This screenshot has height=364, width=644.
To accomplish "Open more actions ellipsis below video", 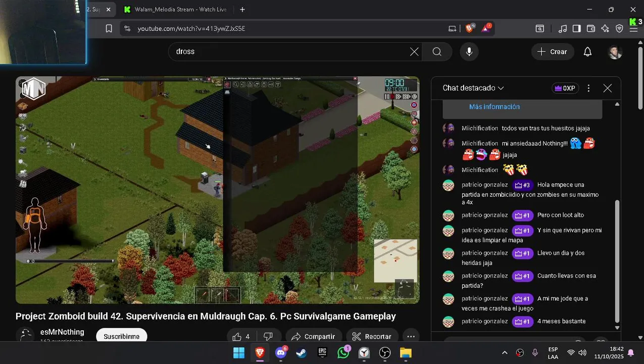I will pyautogui.click(x=411, y=336).
